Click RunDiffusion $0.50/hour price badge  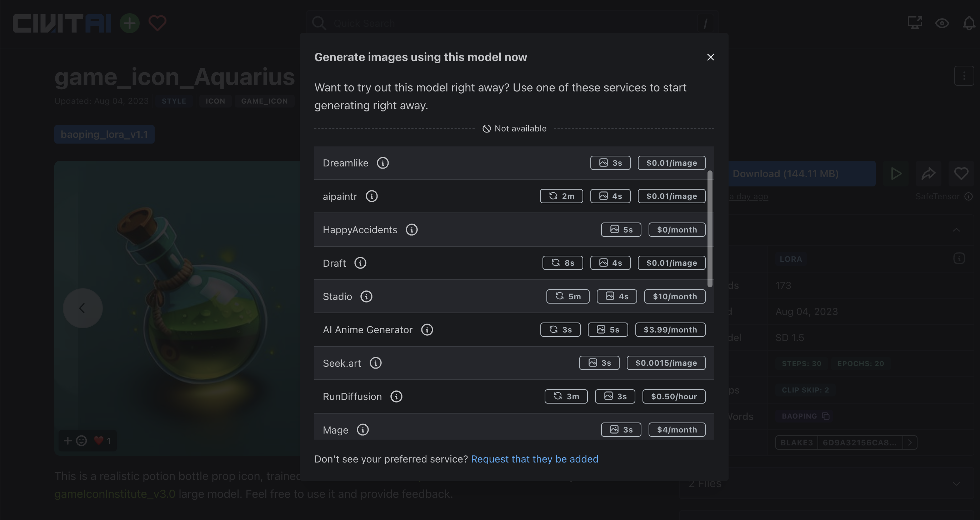(x=674, y=396)
